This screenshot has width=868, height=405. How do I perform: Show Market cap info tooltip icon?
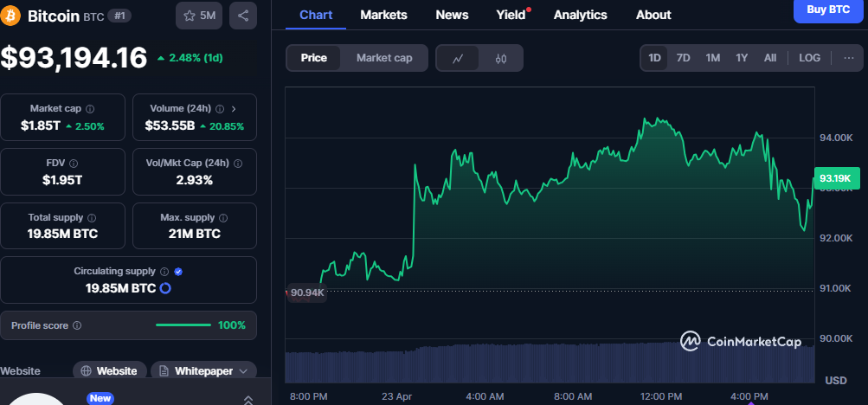(x=90, y=108)
